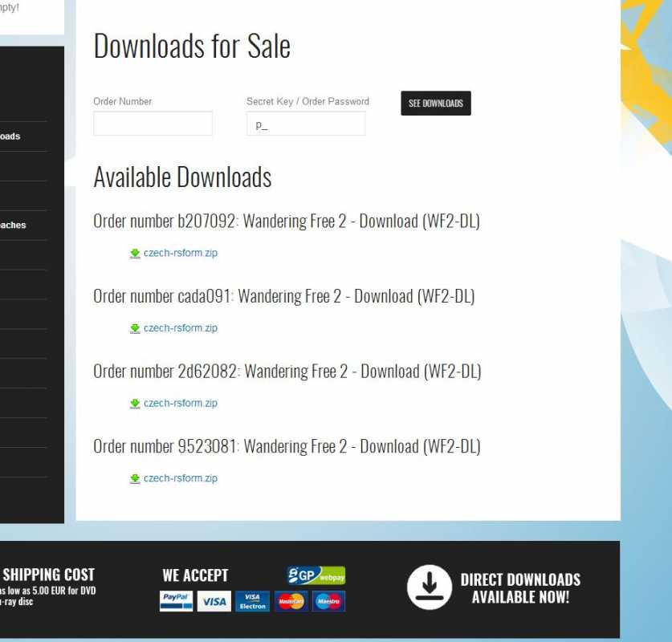Download czech-rsform.zip from order 9523081
The width and height of the screenshot is (672, 642).
pos(180,479)
